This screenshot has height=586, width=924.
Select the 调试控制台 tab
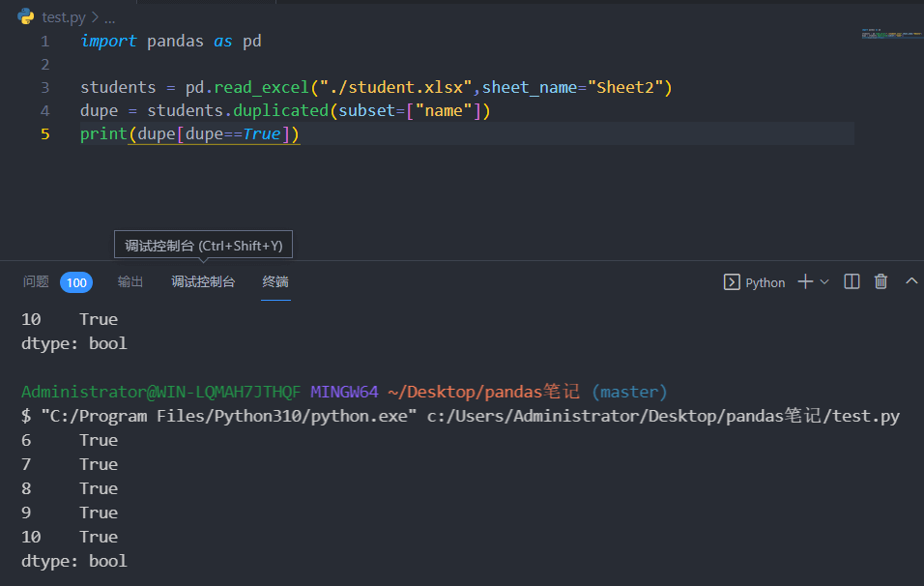203,282
